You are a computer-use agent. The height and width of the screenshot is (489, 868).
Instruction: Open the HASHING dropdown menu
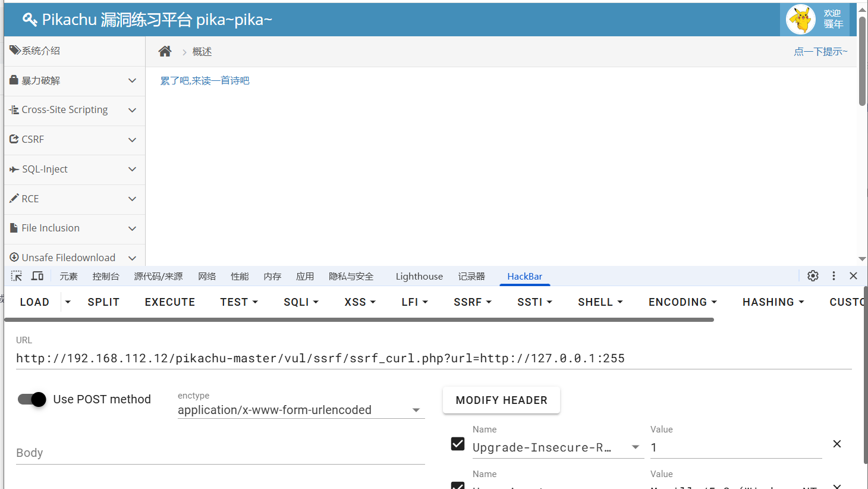(773, 302)
